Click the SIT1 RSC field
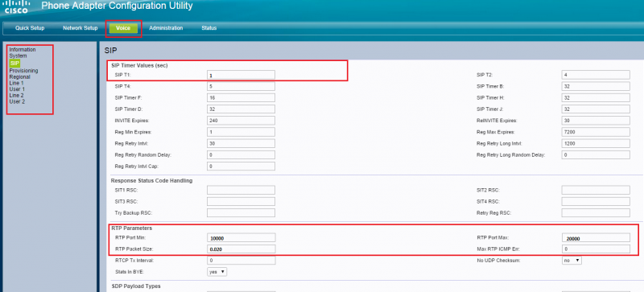The height and width of the screenshot is (292, 644). (x=241, y=190)
